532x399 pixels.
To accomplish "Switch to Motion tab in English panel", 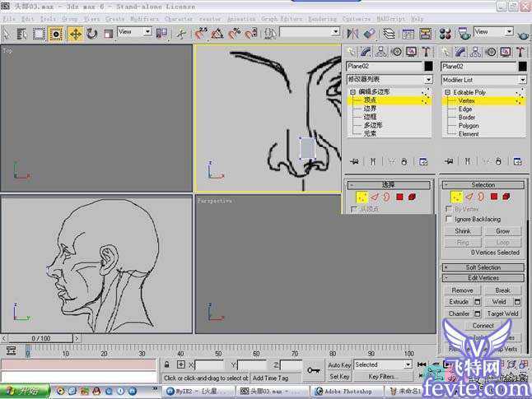I will tap(491, 52).
